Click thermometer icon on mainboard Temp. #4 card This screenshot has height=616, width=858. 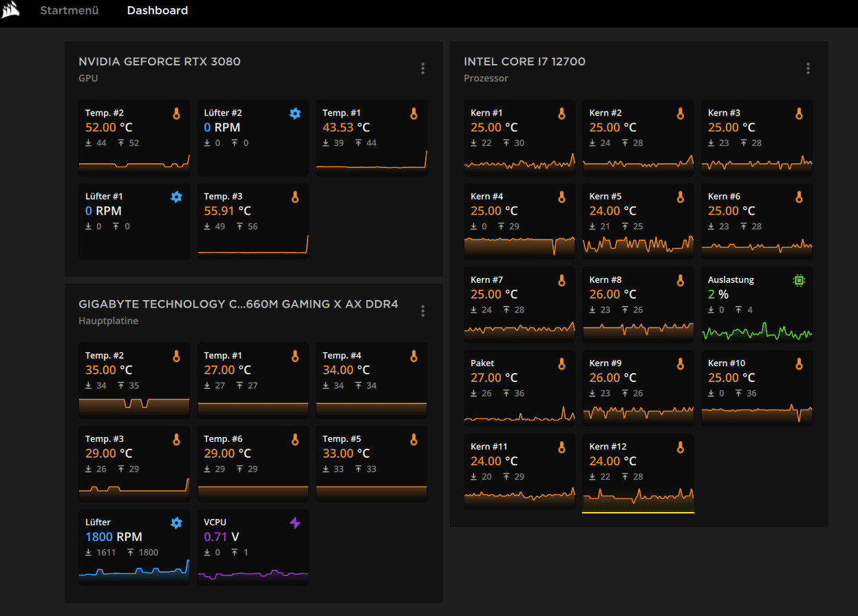tap(414, 356)
